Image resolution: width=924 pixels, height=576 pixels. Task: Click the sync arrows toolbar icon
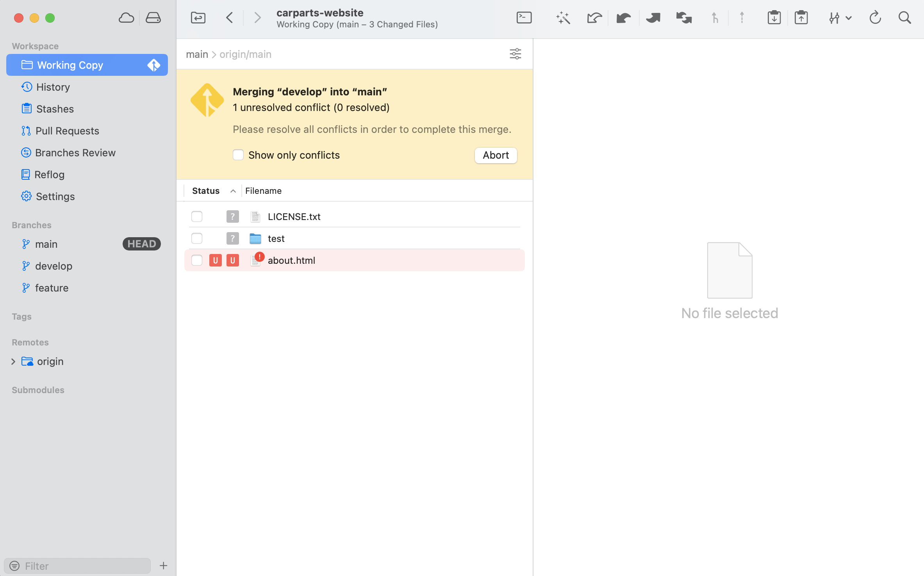click(x=683, y=18)
